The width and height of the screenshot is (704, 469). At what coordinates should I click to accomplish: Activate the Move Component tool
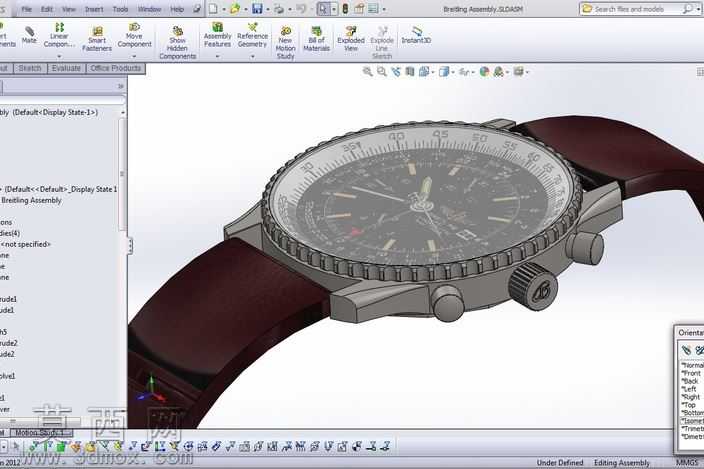[134, 35]
